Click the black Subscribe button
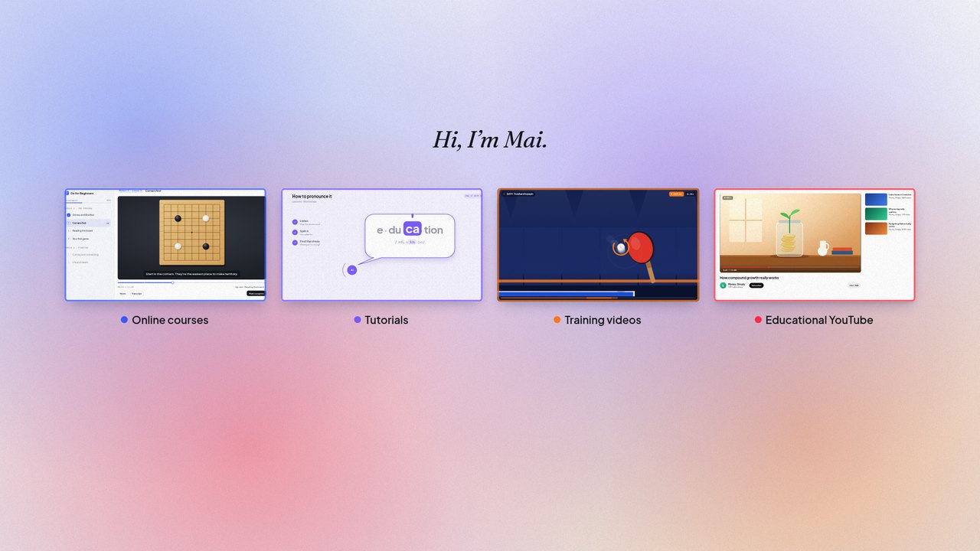The width and height of the screenshot is (980, 551). (x=756, y=285)
